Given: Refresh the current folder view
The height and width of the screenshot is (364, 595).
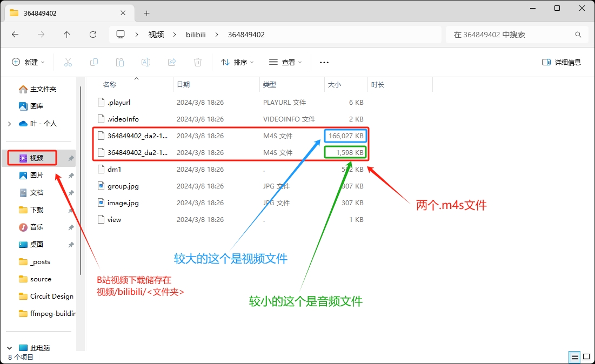Looking at the screenshot, I should tap(93, 35).
